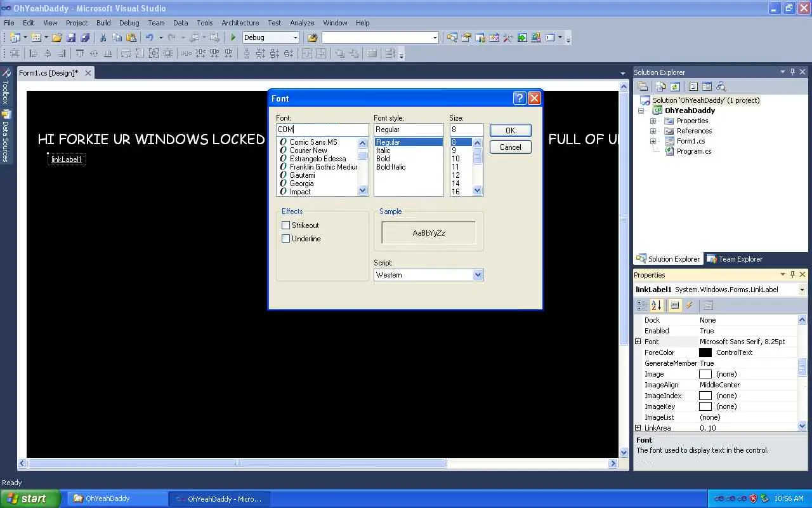Select Bold Italic in the font style list
Screen dimensions: 812x508
click(x=391, y=167)
